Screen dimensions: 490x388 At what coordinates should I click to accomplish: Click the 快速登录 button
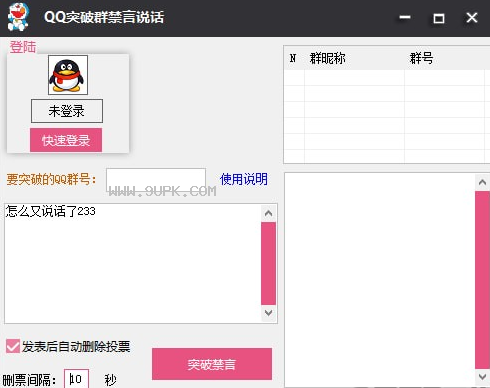click(66, 140)
